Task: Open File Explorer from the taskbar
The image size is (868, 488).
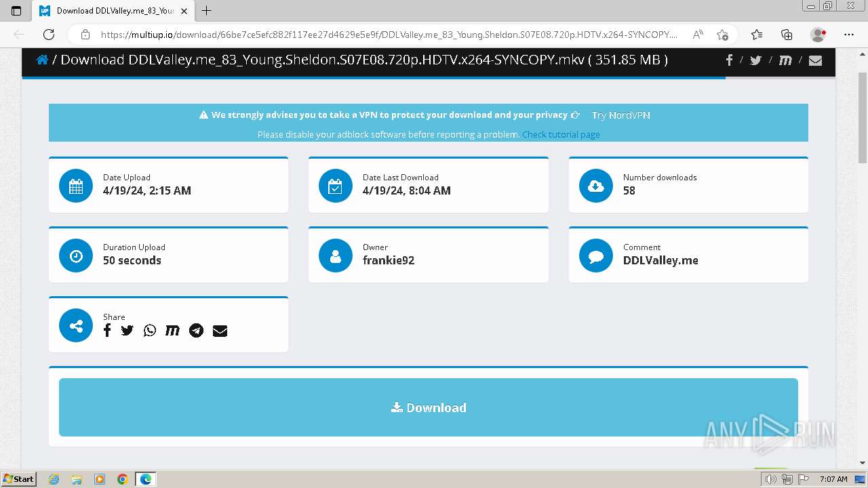Action: click(x=77, y=479)
